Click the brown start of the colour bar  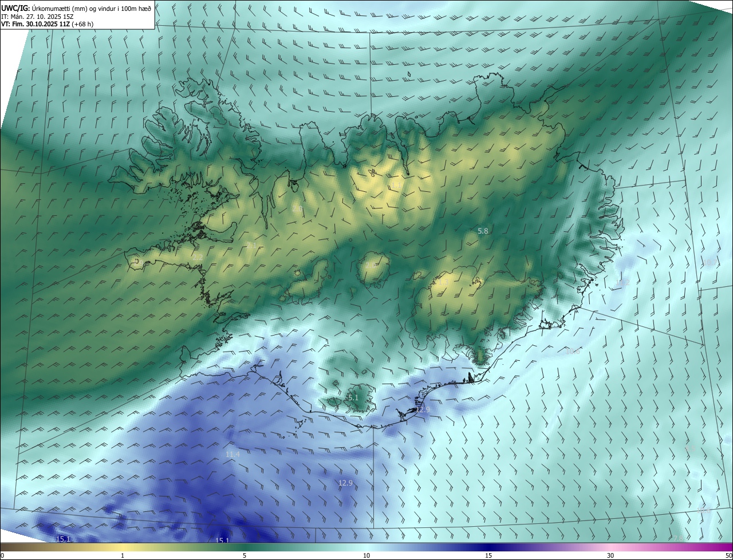click(7, 547)
